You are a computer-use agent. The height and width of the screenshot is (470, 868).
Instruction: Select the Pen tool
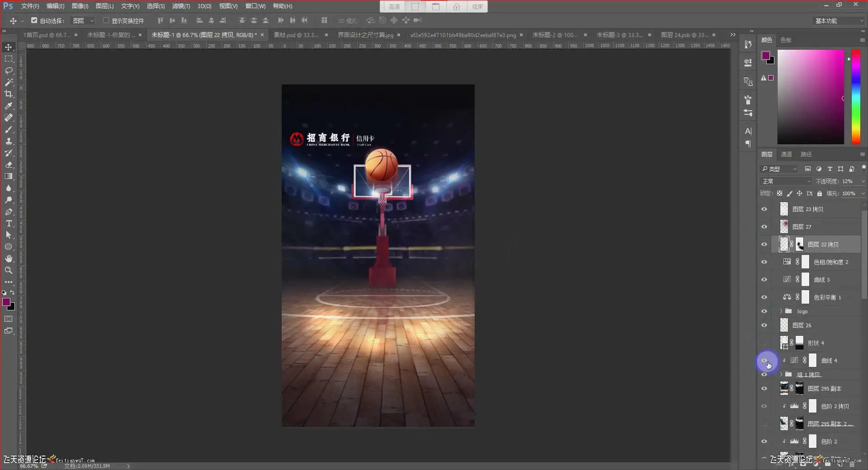(x=9, y=211)
